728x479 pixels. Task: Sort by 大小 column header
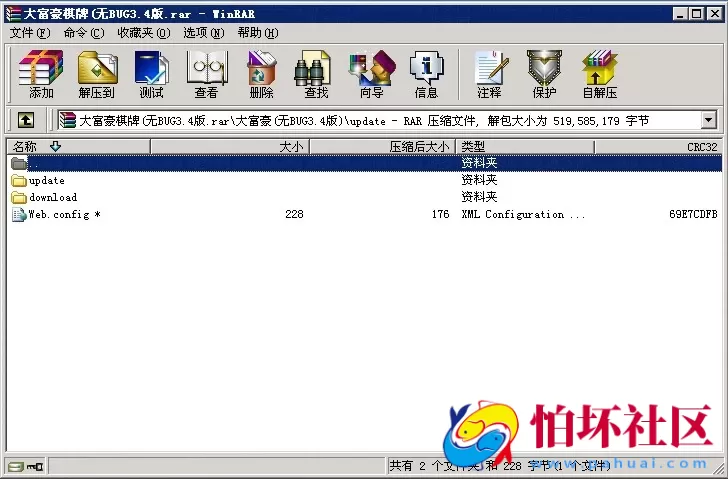point(230,147)
